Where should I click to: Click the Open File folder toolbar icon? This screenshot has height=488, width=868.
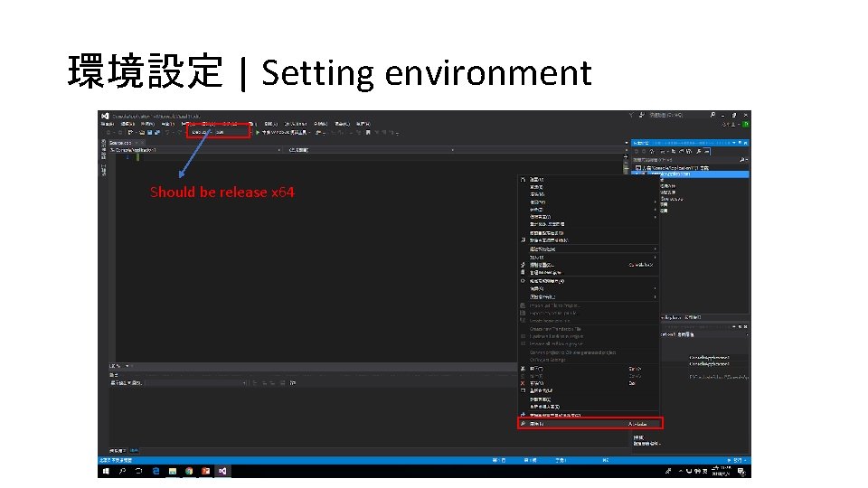tap(142, 132)
